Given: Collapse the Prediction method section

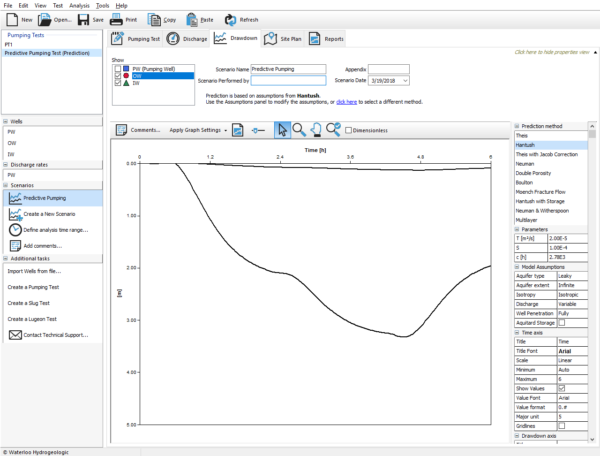Looking at the screenshot, I should [x=516, y=126].
